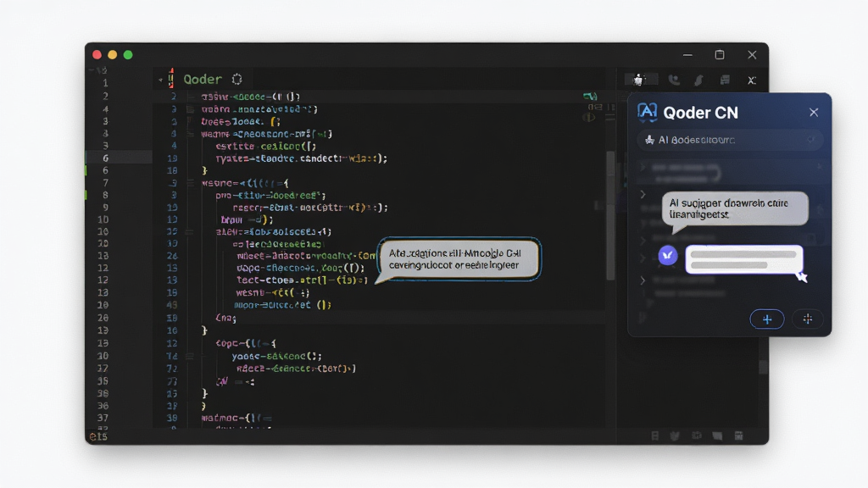The height and width of the screenshot is (488, 868).
Task: Click the green zoom dot in title bar
Action: tap(128, 55)
